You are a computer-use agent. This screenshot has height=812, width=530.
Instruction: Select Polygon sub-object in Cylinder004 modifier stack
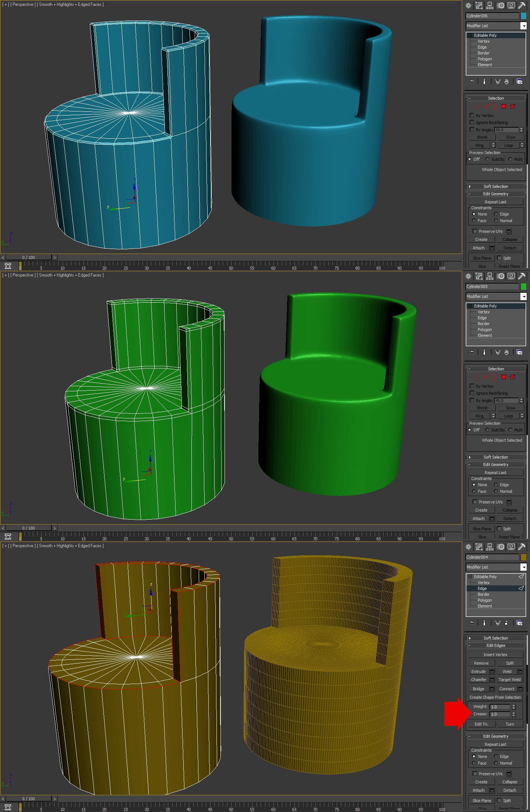[485, 600]
